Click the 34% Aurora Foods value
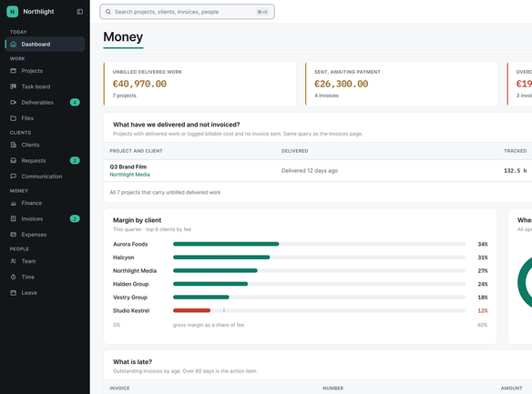The width and height of the screenshot is (532, 394). pyautogui.click(x=483, y=244)
